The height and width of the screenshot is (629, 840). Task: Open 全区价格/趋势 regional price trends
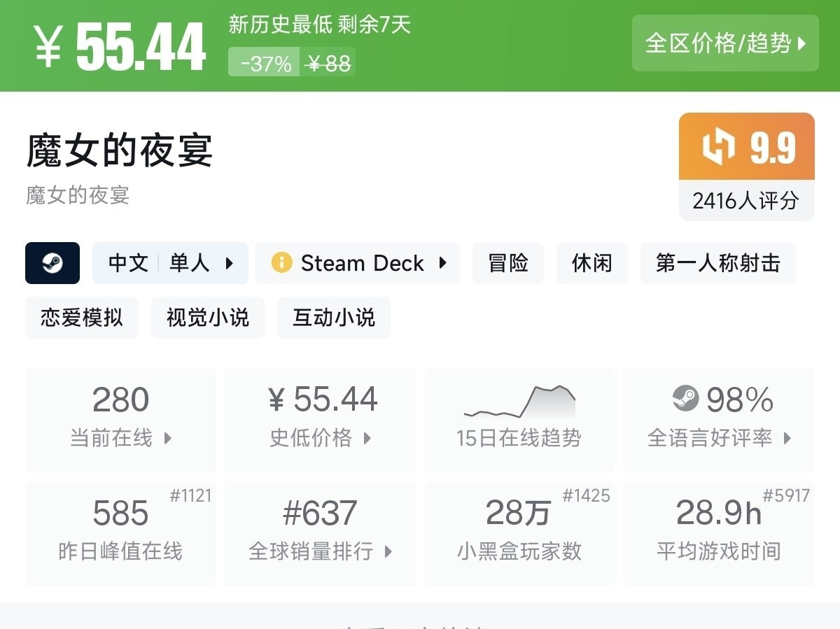pyautogui.click(x=725, y=43)
